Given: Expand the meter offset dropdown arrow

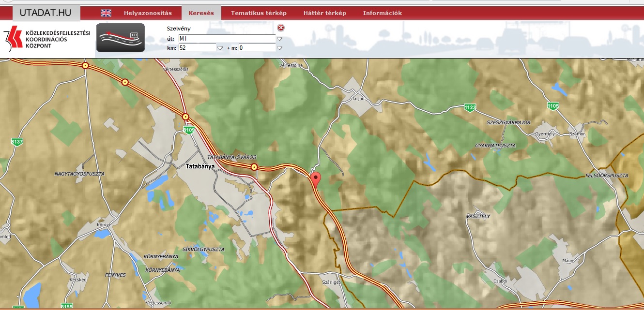Looking at the screenshot, I should tap(279, 48).
